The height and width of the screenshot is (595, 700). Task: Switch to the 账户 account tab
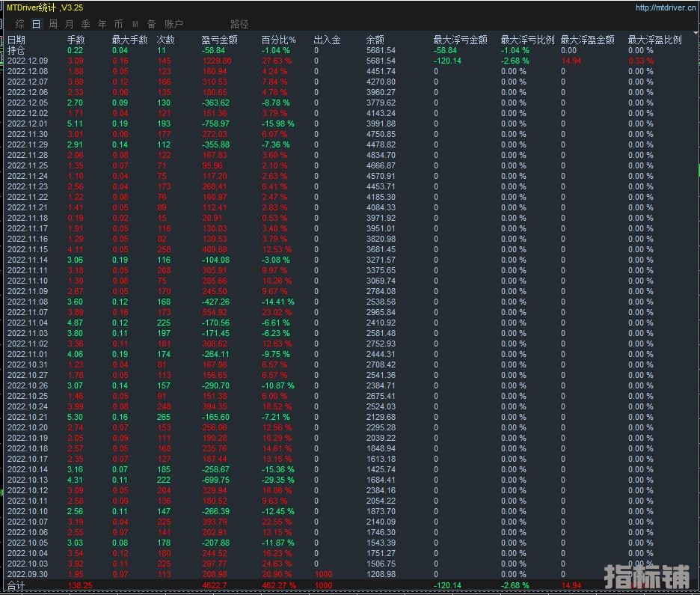174,24
